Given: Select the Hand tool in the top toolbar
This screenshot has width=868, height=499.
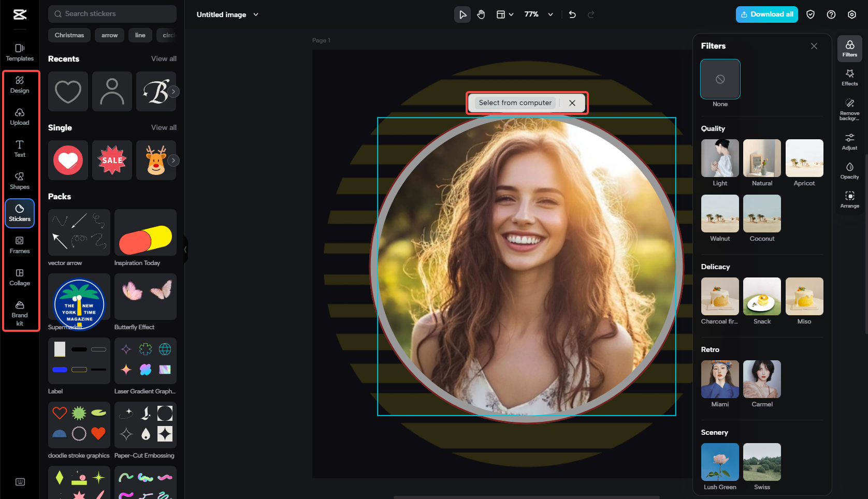Looking at the screenshot, I should (481, 14).
